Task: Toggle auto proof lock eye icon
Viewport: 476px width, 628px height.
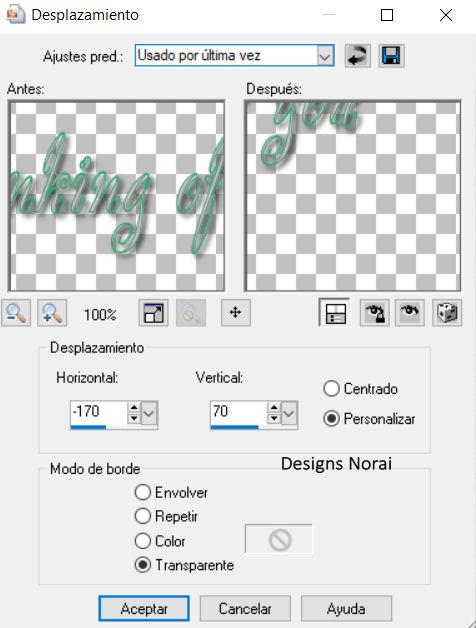Action: pos(374,313)
